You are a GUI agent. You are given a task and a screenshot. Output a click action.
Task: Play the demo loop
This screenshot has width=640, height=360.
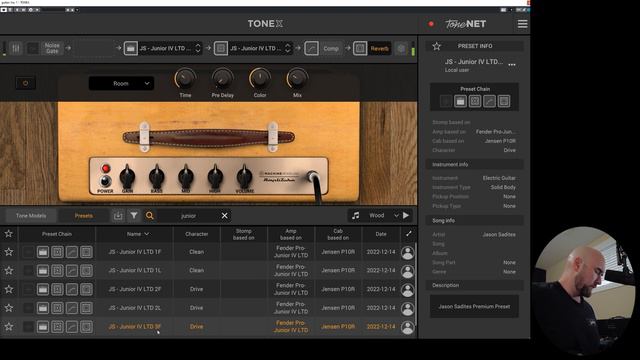[406, 215]
